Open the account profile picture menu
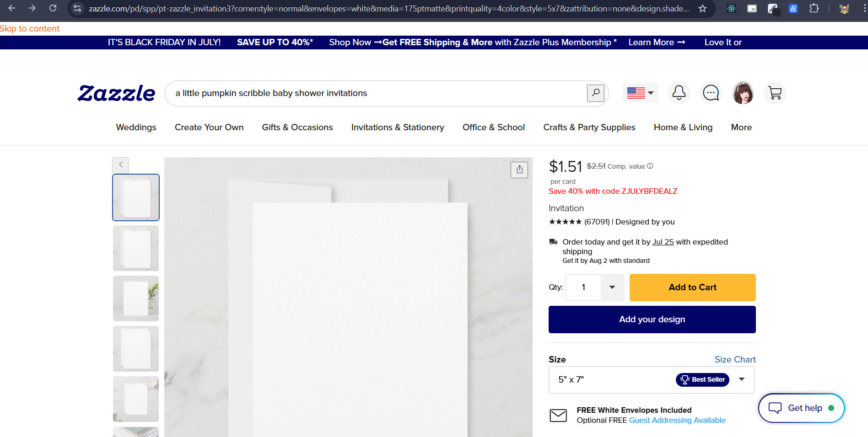868x437 pixels. point(743,93)
